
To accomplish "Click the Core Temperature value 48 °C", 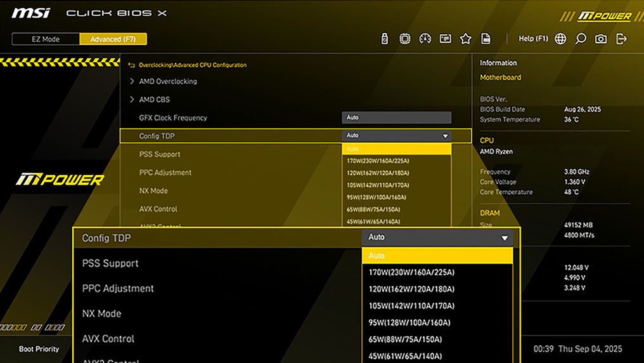I will 571,192.
